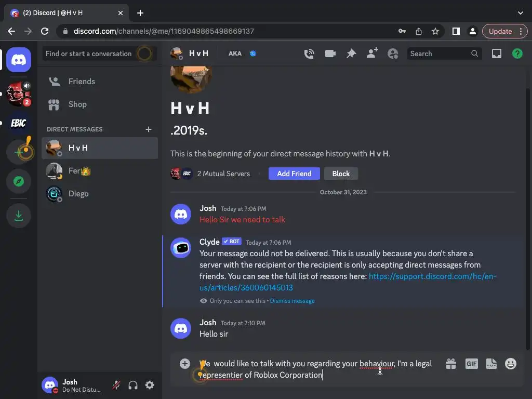The image size is (532, 399).
Task: Select the H v H direct message
Action: click(100, 148)
